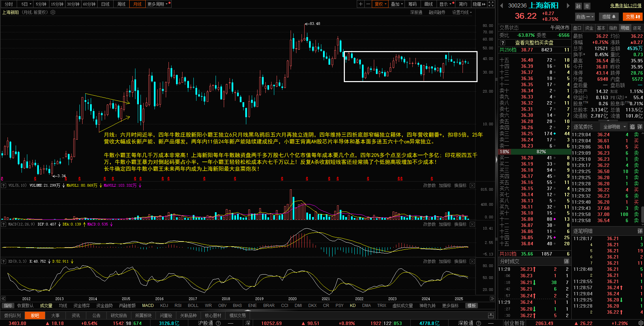Click the 融 margin-trading badge

(x=578, y=6)
